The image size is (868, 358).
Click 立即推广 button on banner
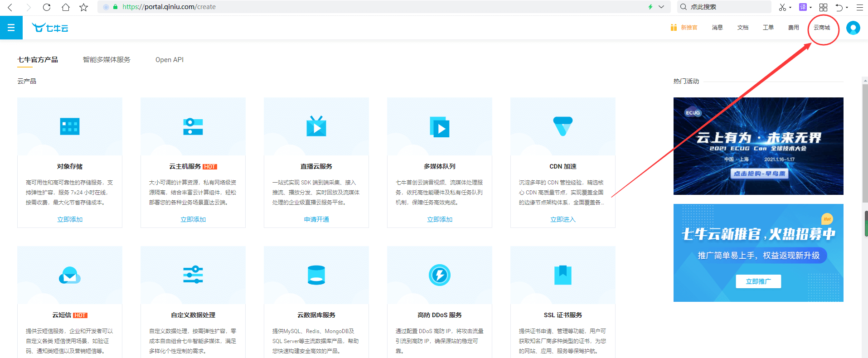click(758, 281)
